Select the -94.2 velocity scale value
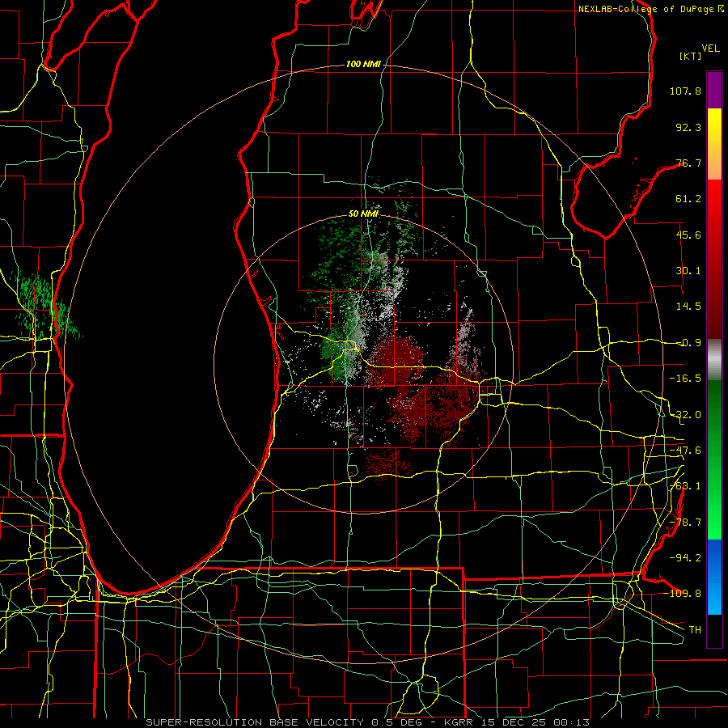Viewport: 728px width, 728px height. [685, 557]
